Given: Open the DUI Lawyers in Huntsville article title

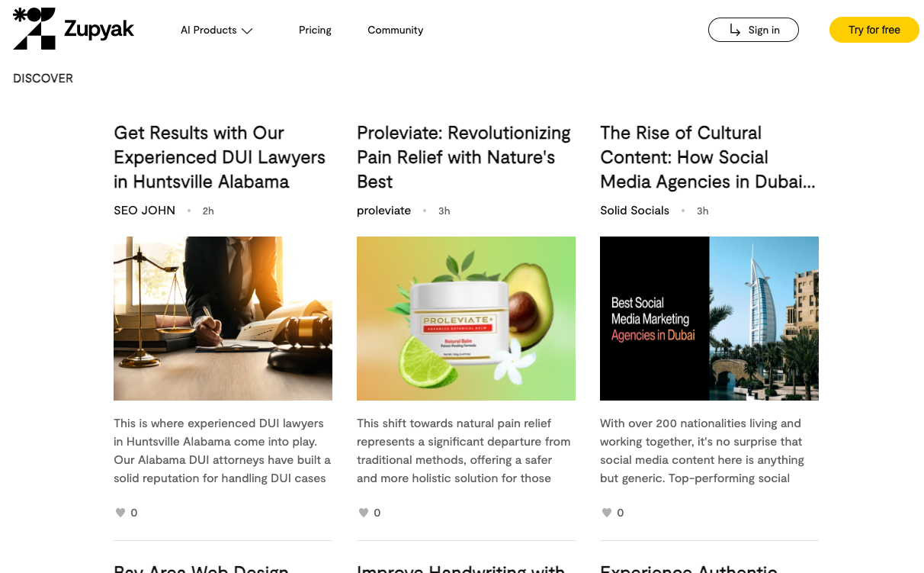Looking at the screenshot, I should tap(220, 157).
